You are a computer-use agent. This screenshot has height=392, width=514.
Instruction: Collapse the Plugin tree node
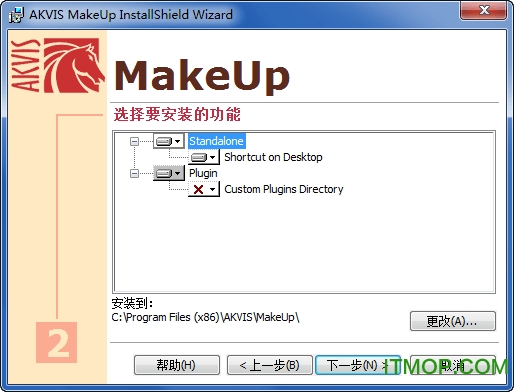click(x=134, y=173)
